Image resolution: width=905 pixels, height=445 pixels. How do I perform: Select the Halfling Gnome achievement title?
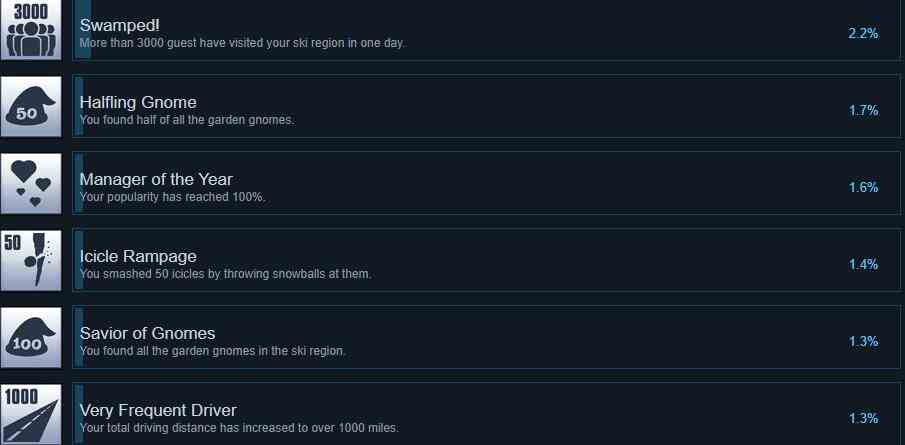tap(138, 102)
